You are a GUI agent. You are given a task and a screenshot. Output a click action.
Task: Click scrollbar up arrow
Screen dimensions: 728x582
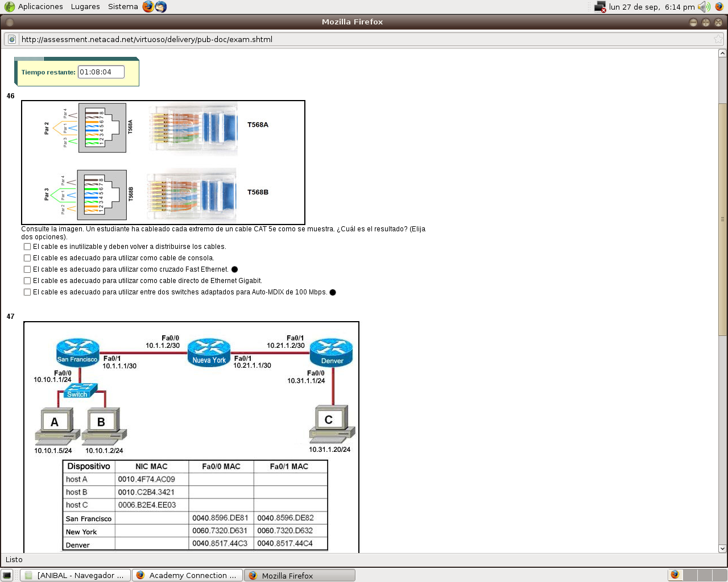pos(722,53)
